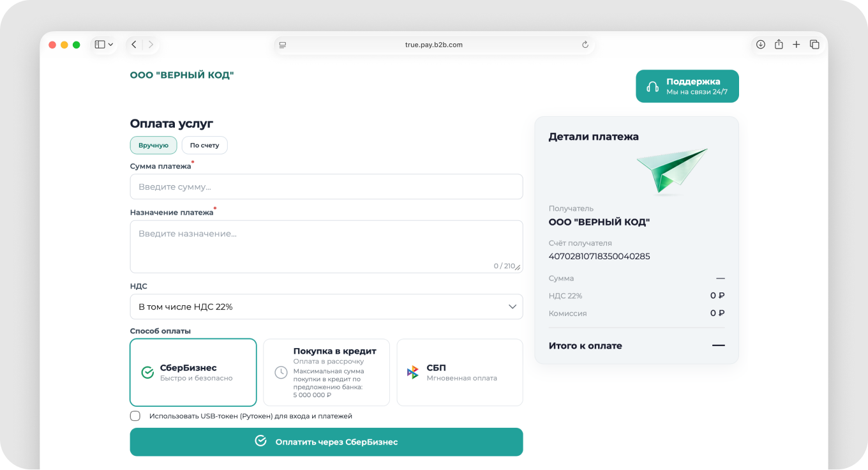The width and height of the screenshot is (868, 470).
Task: Go back with the browser back arrow
Action: 134,45
